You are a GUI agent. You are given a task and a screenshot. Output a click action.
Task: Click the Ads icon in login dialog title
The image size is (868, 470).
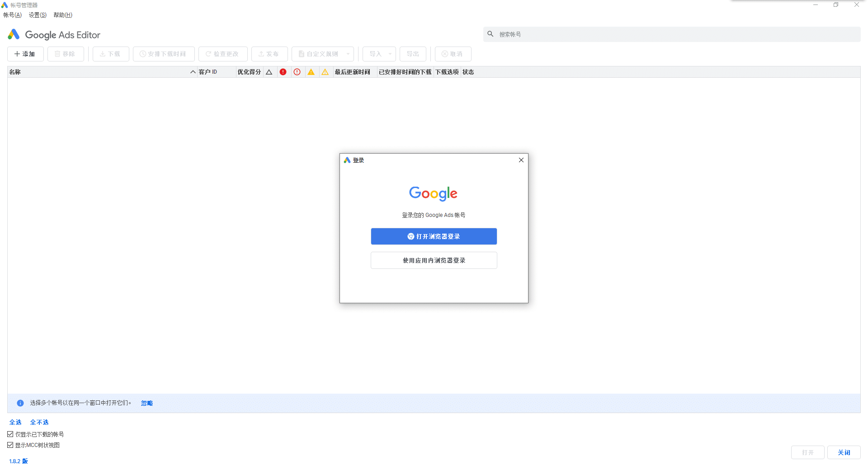point(347,160)
